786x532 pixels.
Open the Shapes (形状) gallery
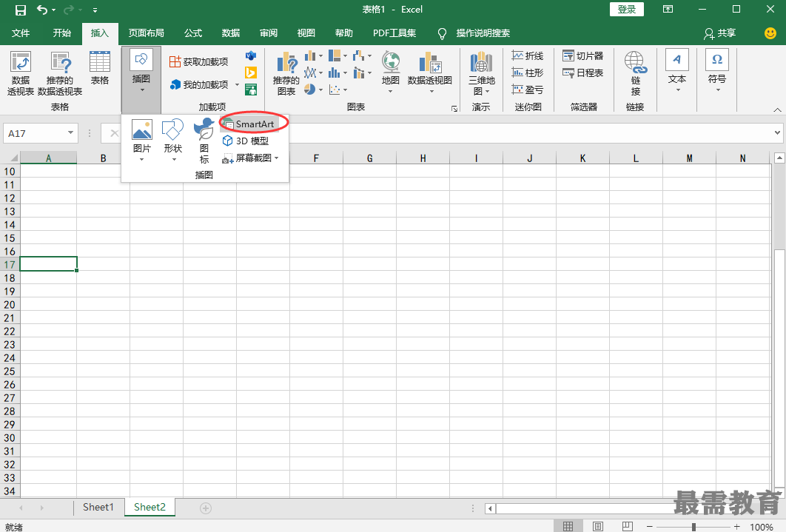[x=173, y=141]
